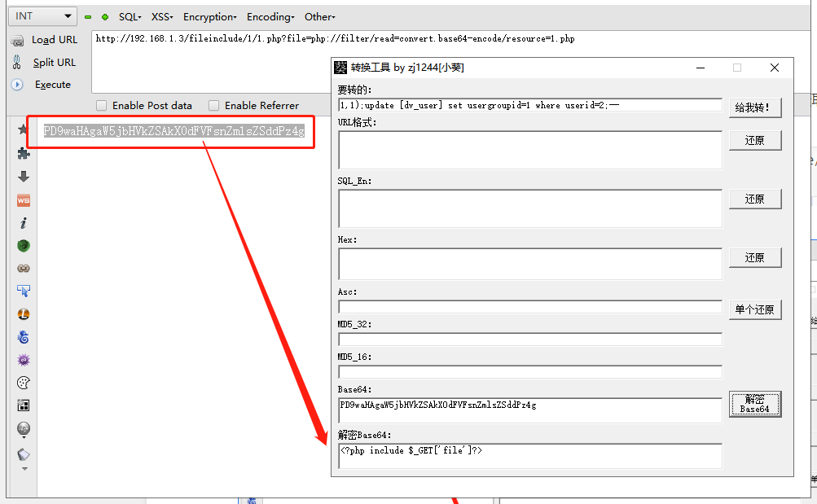Click the Hex text area
817x504 pixels.
point(530,264)
